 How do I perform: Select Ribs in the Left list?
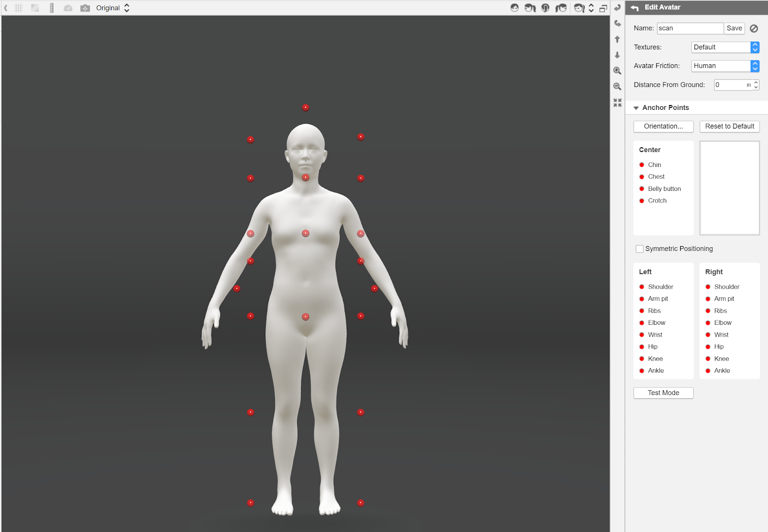654,311
